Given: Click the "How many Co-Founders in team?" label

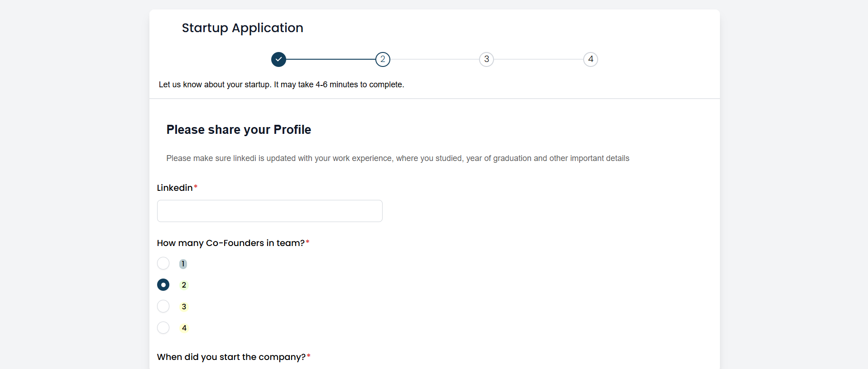Looking at the screenshot, I should (x=231, y=243).
